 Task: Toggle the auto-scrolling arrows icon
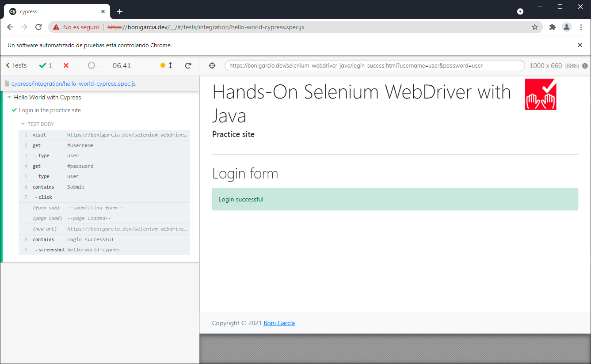pos(170,65)
